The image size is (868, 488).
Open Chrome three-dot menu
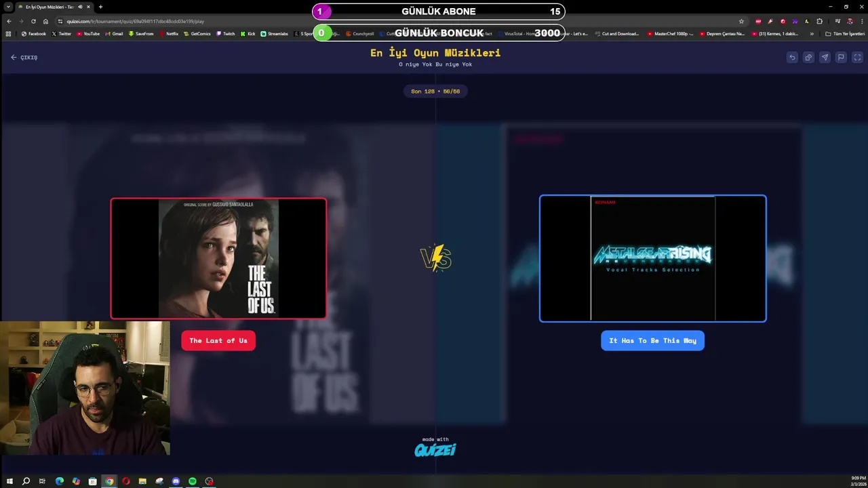861,21
